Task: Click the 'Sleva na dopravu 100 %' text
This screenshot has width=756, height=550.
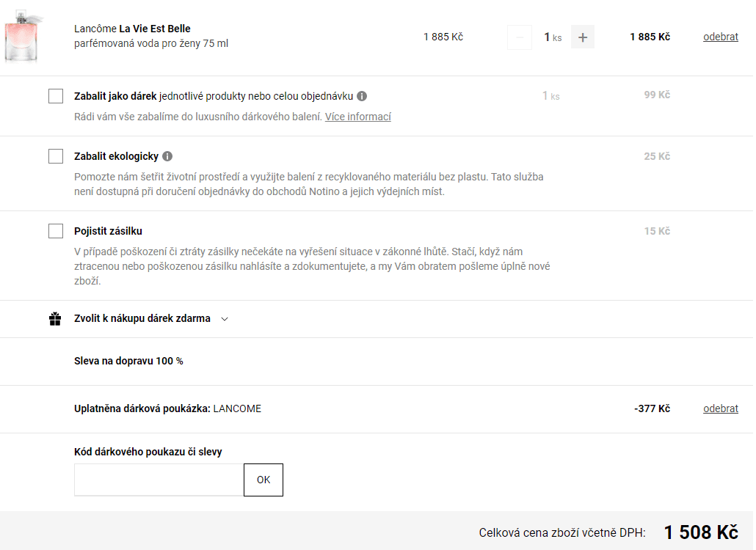Action: point(128,361)
